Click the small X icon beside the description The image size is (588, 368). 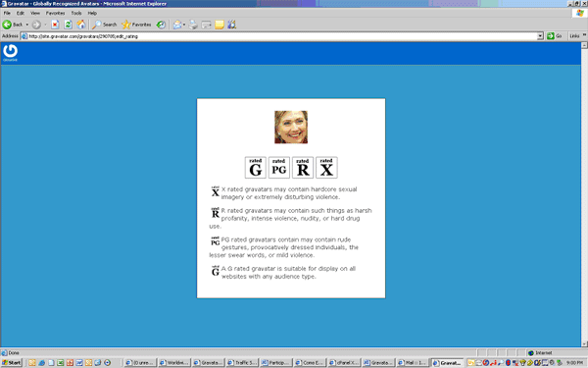click(x=216, y=191)
